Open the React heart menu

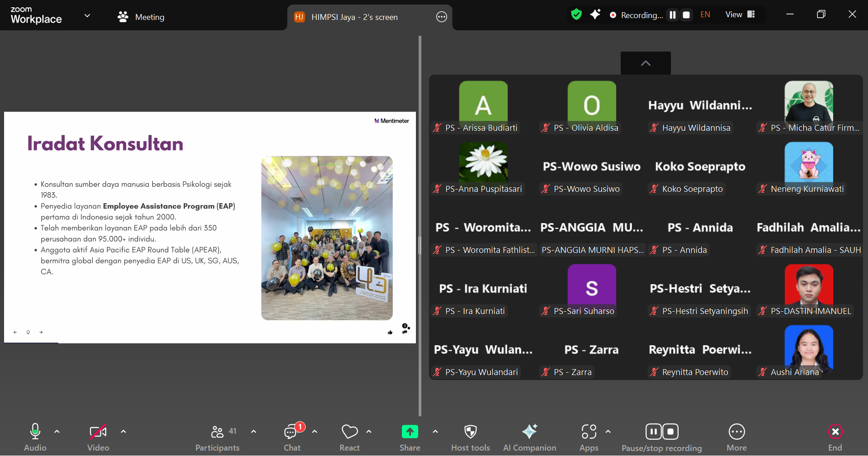tap(349, 437)
